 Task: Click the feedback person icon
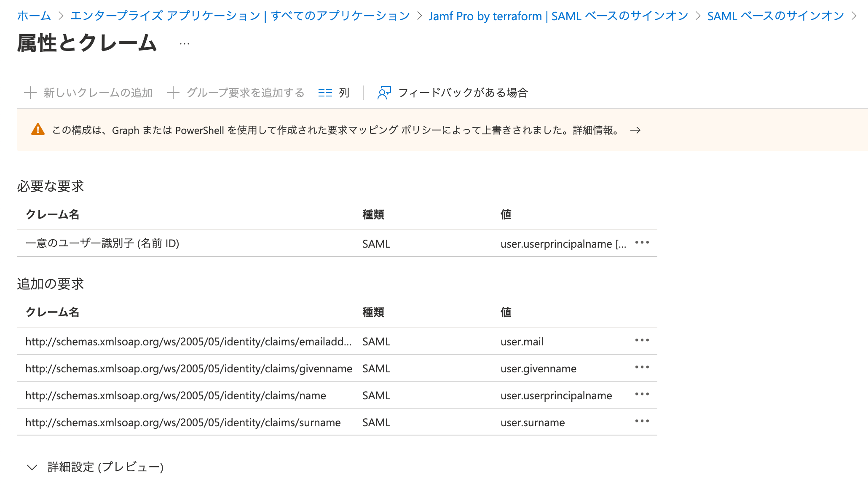384,93
